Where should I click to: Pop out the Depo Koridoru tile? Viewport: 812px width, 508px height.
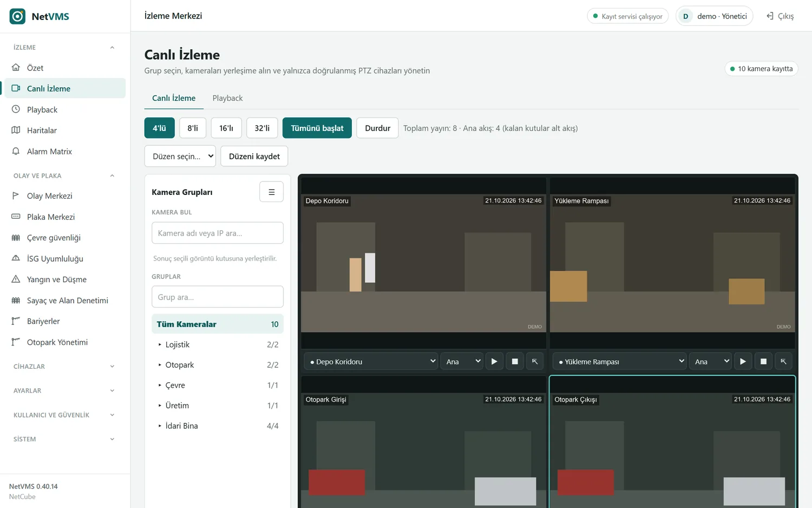(535, 361)
